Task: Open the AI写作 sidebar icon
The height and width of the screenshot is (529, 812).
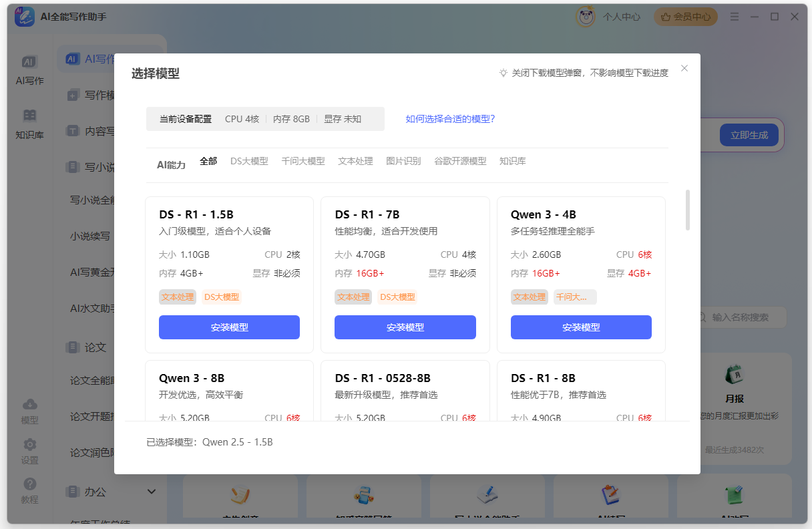Action: [29, 62]
